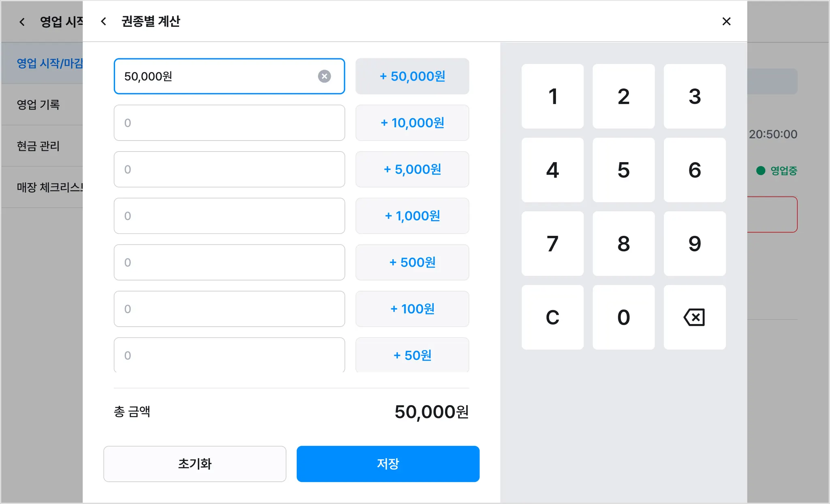Clear the 50,000원 input field with x icon

coord(324,76)
